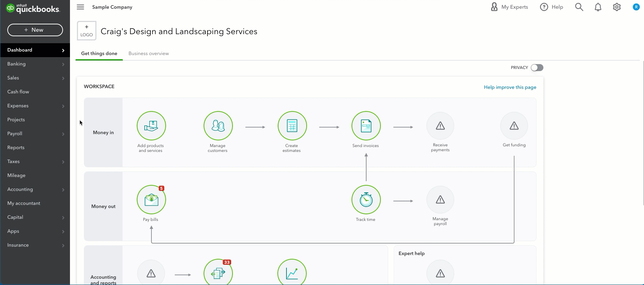The width and height of the screenshot is (644, 285).
Task: Open the reports chart icon
Action: click(x=292, y=272)
